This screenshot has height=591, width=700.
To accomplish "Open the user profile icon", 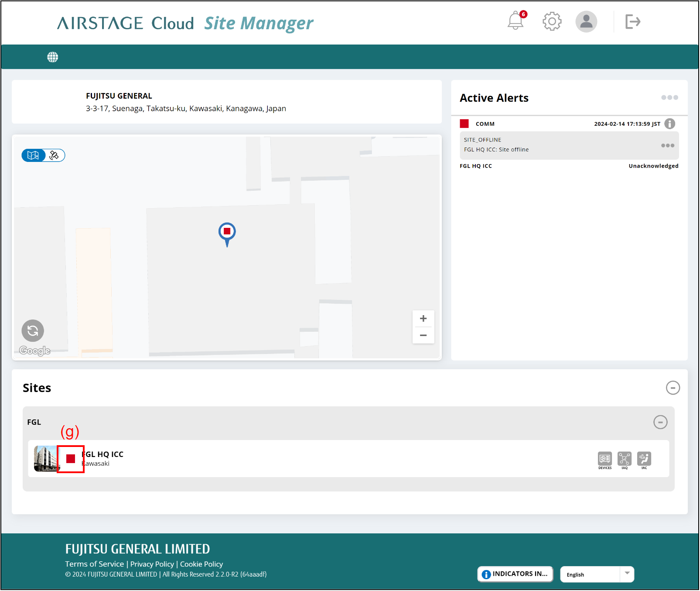I will [586, 22].
